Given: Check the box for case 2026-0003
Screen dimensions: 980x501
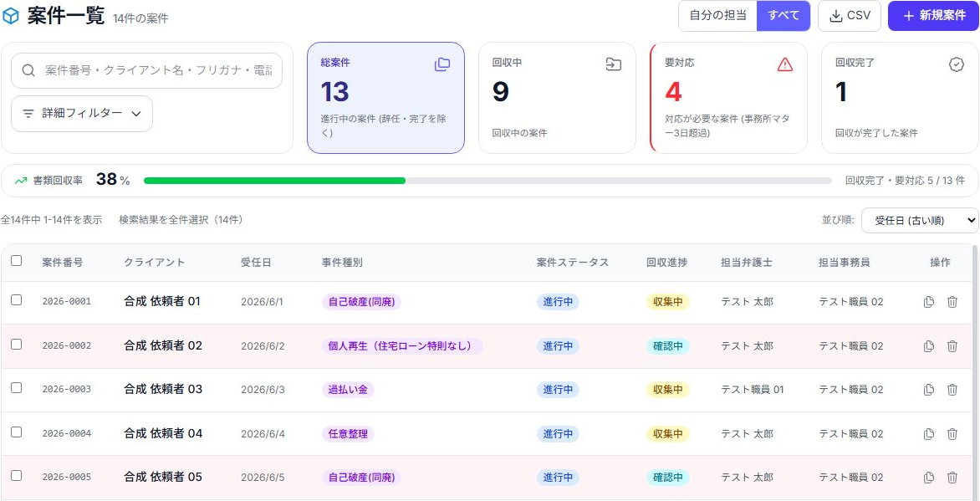Looking at the screenshot, I should [16, 388].
